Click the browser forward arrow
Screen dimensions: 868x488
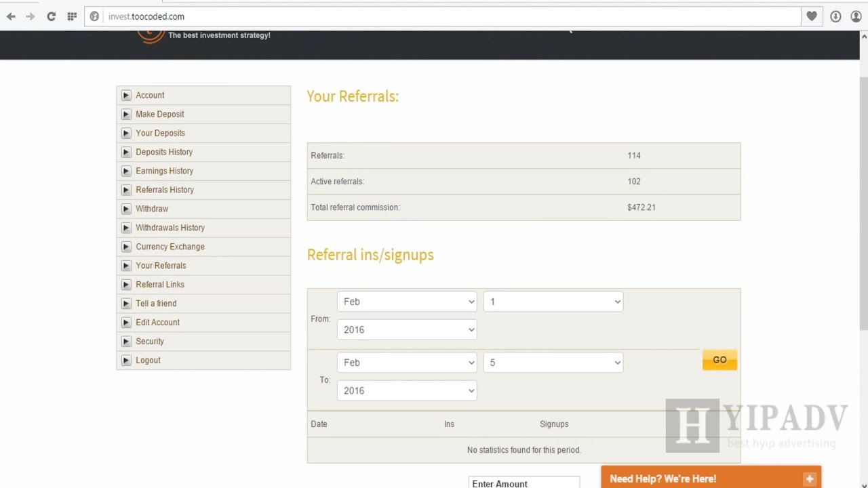(x=31, y=16)
